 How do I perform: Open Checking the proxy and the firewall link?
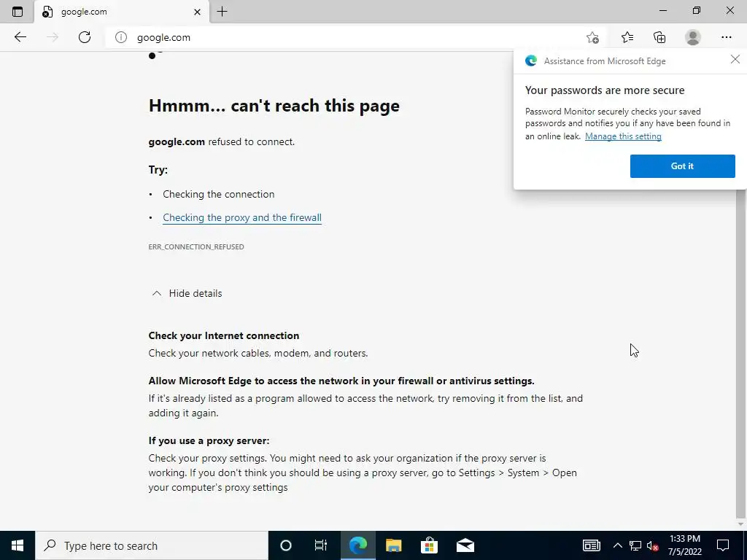click(242, 217)
